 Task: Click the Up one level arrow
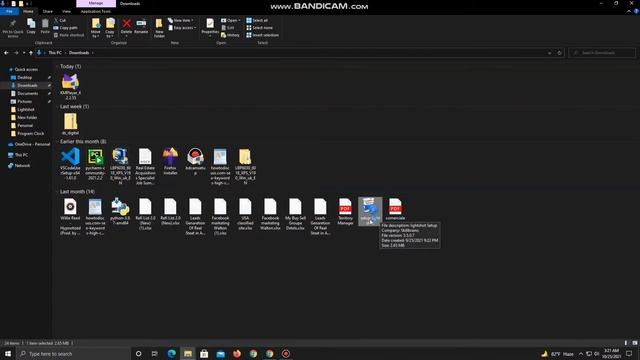[x=31, y=53]
